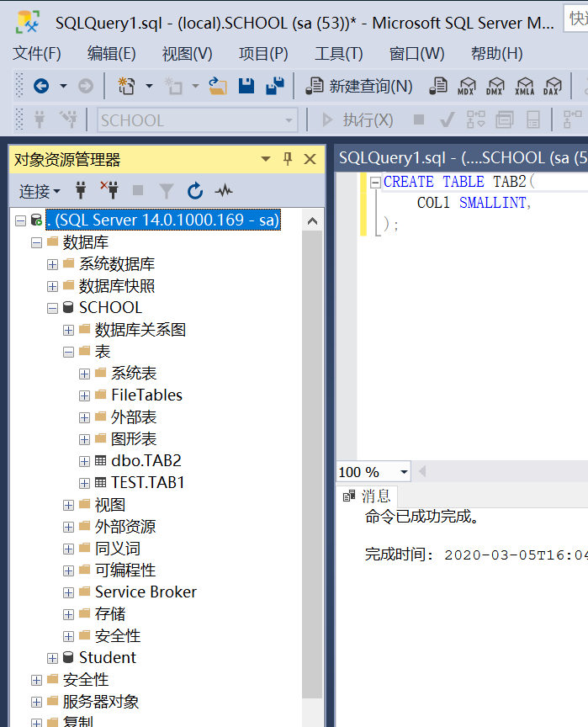Viewport: 588px width, 727px height.
Task: Open the 工具(T) menu
Action: (339, 53)
